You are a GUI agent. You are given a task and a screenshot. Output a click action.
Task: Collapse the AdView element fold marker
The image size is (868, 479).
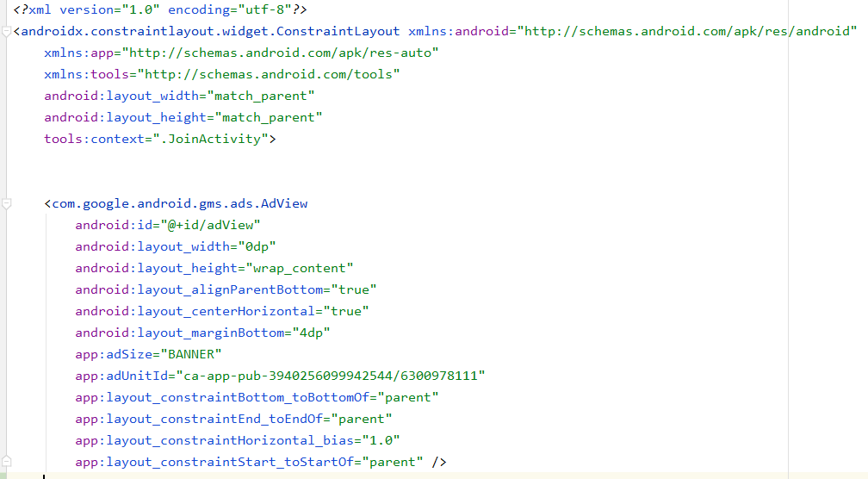[6, 204]
